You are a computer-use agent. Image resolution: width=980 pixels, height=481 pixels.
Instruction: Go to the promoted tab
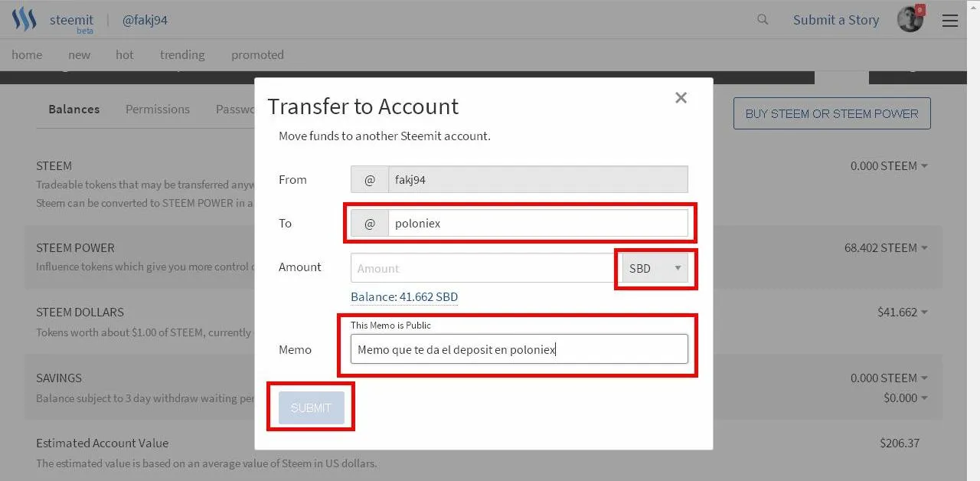click(x=257, y=54)
